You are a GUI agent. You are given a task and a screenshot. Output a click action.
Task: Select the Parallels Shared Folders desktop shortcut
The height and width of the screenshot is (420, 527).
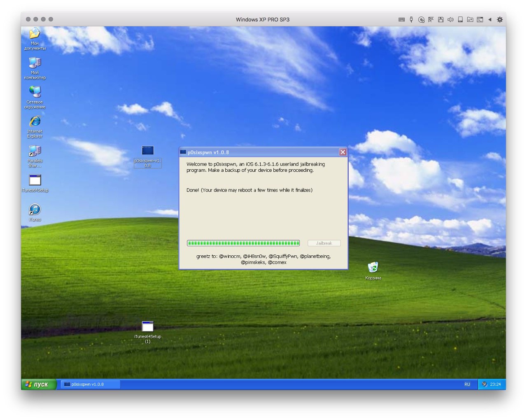tap(35, 156)
